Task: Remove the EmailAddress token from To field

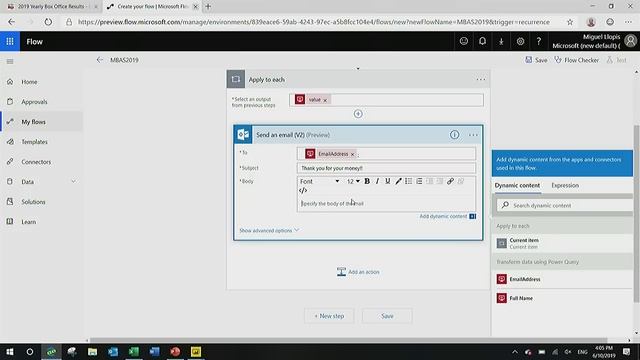Action: point(353,154)
